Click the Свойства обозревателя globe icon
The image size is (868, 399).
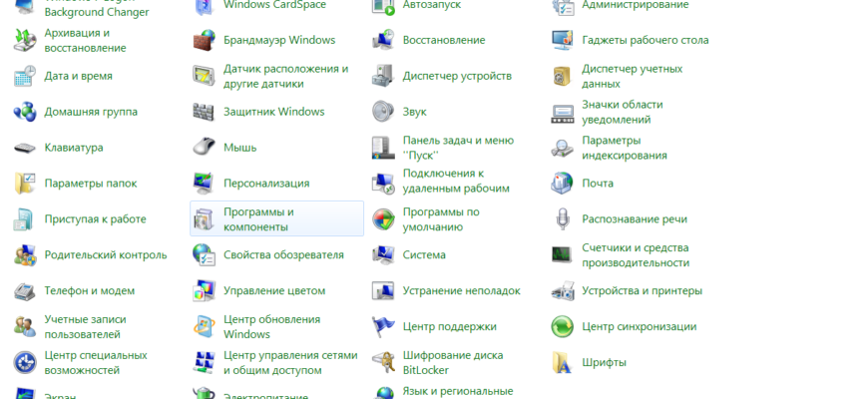[204, 255]
